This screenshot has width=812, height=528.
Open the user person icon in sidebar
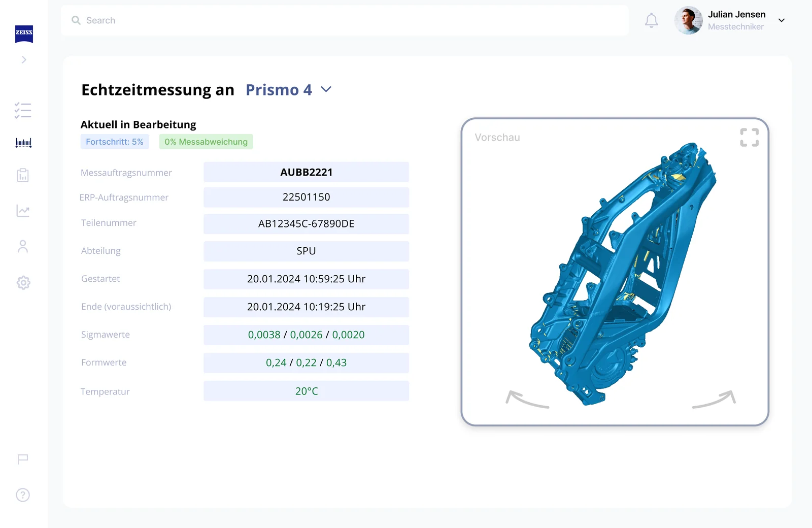coord(23,246)
